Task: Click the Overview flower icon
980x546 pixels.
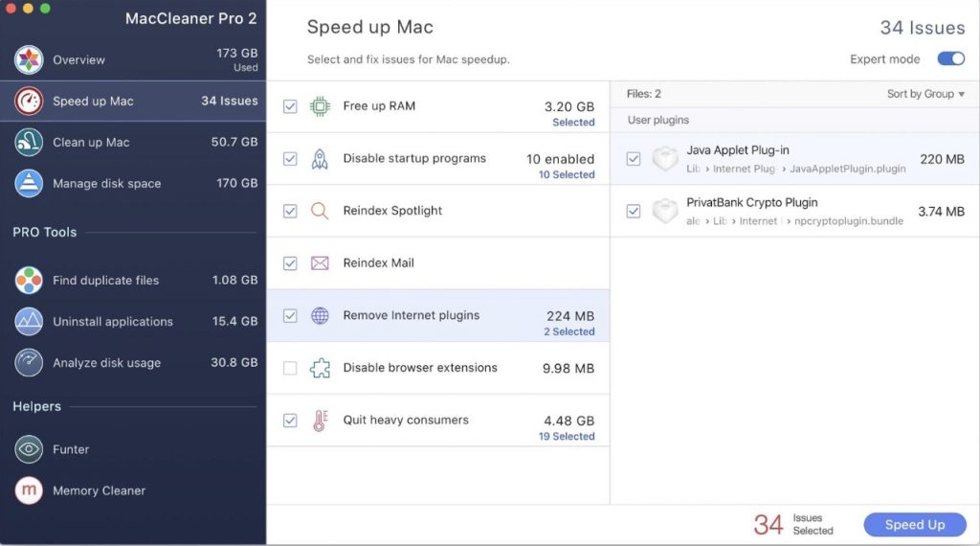Action: [x=29, y=60]
